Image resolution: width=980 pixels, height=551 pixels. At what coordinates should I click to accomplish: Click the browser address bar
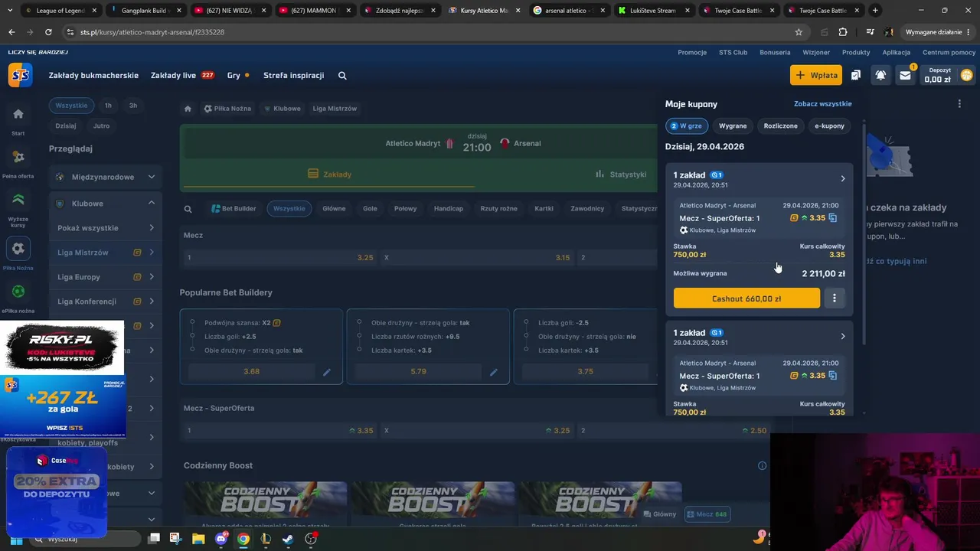click(x=429, y=32)
